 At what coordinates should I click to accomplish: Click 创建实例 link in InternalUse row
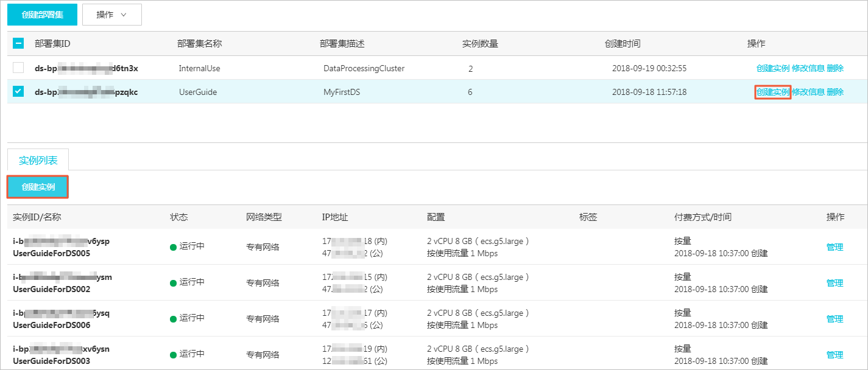click(x=773, y=68)
